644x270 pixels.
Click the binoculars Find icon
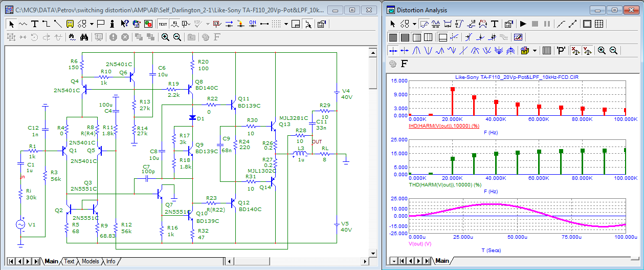[x=85, y=37]
